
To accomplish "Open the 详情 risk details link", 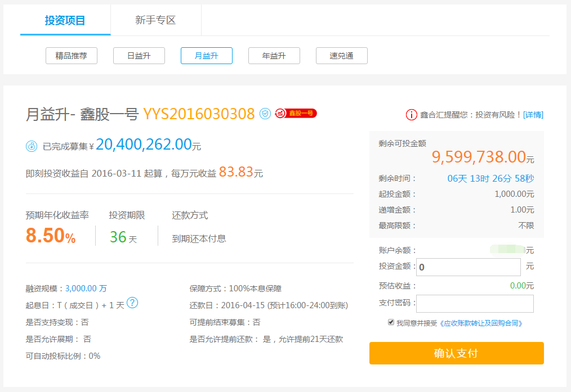I will [533, 115].
